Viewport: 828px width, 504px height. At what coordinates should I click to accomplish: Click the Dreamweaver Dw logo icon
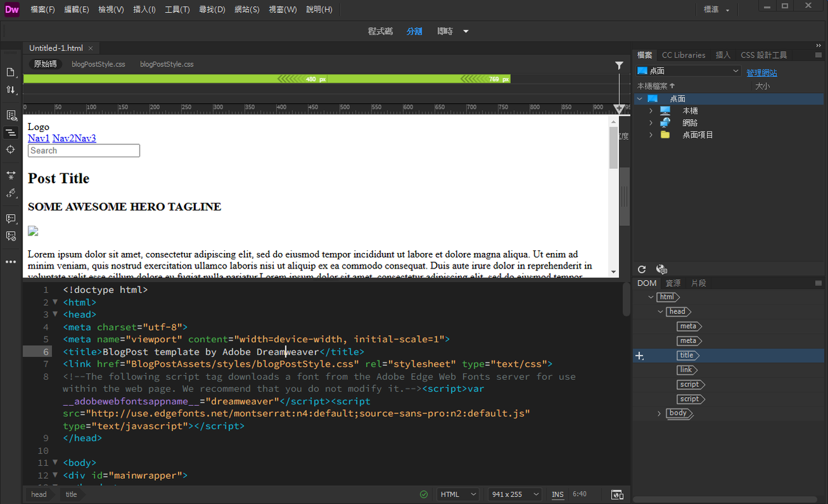pos(12,9)
